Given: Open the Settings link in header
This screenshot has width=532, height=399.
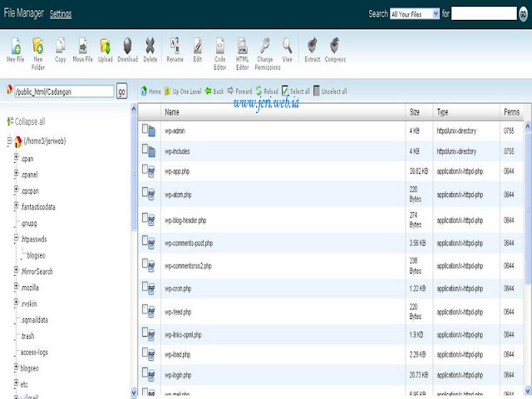Looking at the screenshot, I should point(61,13).
